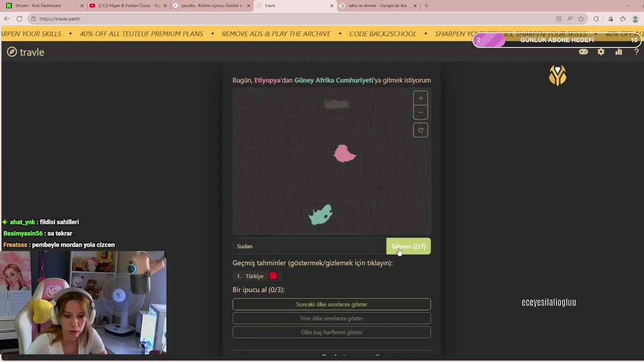Viewport: 644px width, 362px height.
Task: Reload the travle page
Action: [19, 19]
